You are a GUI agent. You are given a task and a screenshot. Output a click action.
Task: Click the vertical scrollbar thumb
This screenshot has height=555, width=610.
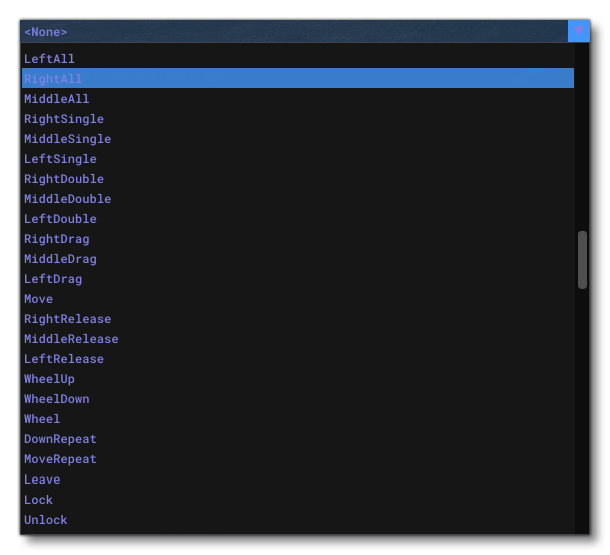(582, 260)
